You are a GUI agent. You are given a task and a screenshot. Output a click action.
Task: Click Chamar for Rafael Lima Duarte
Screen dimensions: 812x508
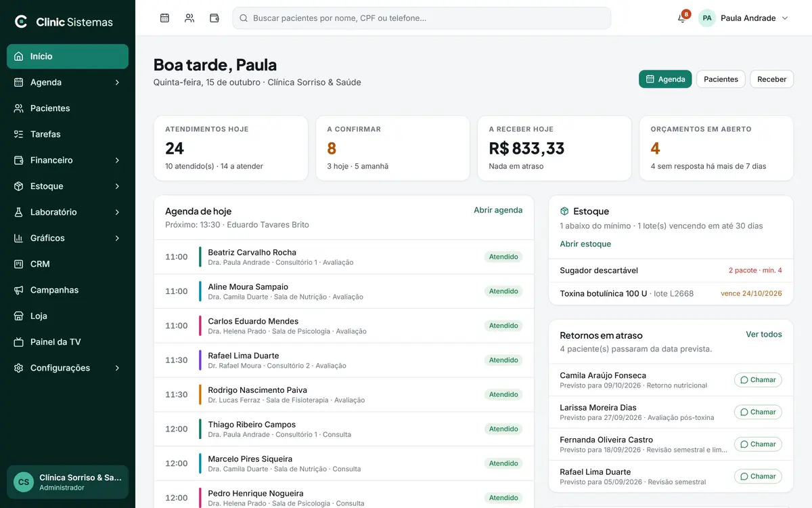(x=758, y=476)
